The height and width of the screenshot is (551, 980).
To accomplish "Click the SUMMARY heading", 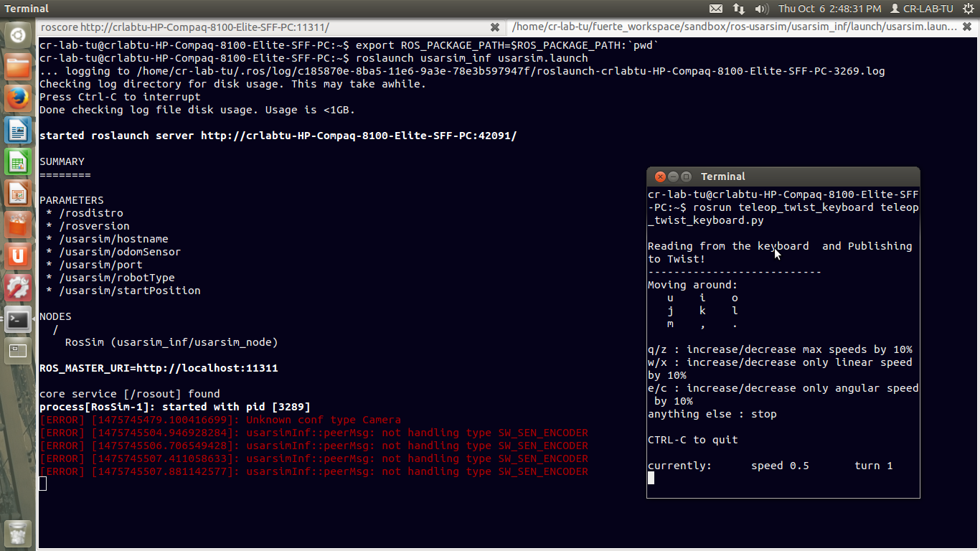I will [62, 161].
